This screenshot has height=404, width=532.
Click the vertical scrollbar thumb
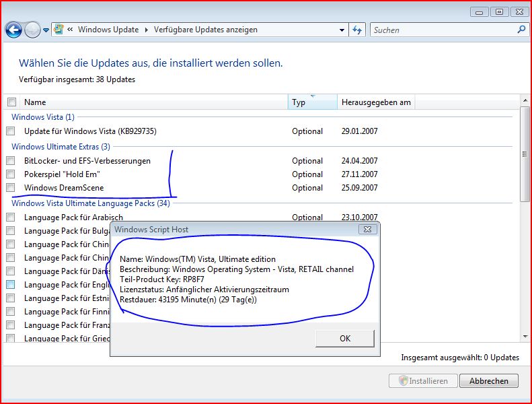(x=525, y=154)
